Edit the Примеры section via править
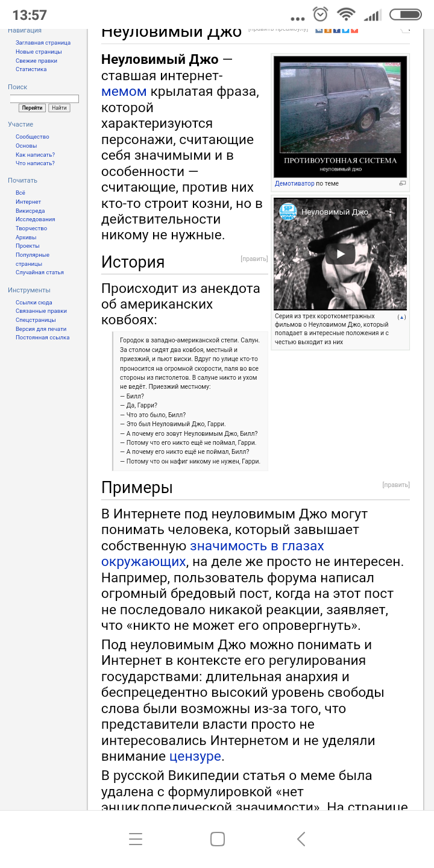Image resolution: width=434 pixels, height=868 pixels. click(x=395, y=485)
